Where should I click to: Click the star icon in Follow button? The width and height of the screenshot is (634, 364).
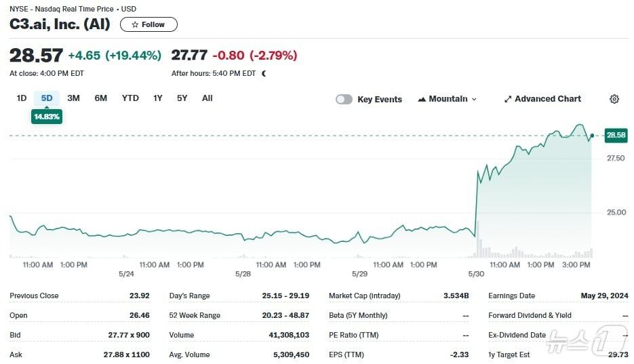click(135, 24)
